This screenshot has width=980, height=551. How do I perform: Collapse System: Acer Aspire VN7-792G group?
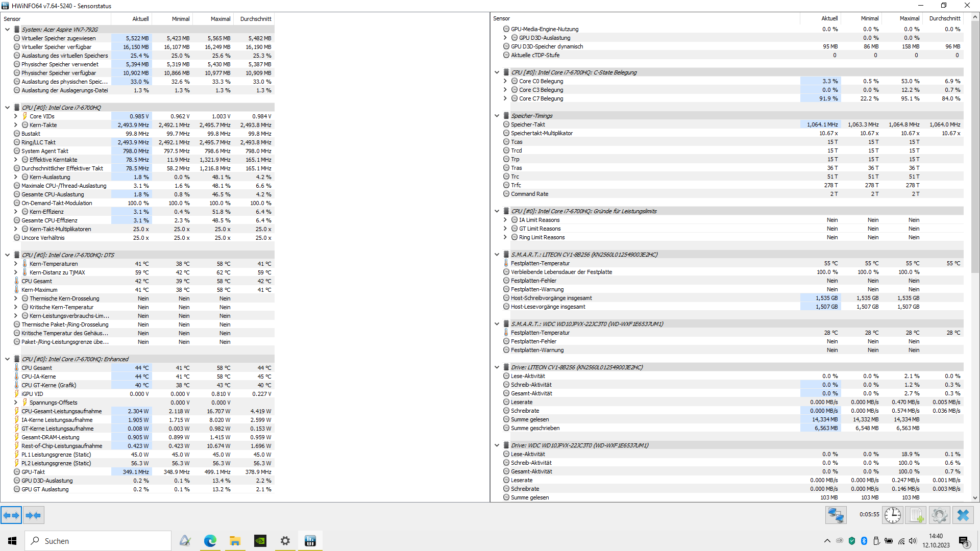[8, 30]
